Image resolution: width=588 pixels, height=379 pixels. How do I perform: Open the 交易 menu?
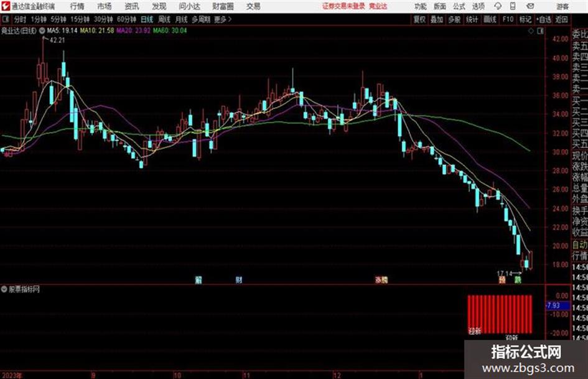[x=253, y=6]
